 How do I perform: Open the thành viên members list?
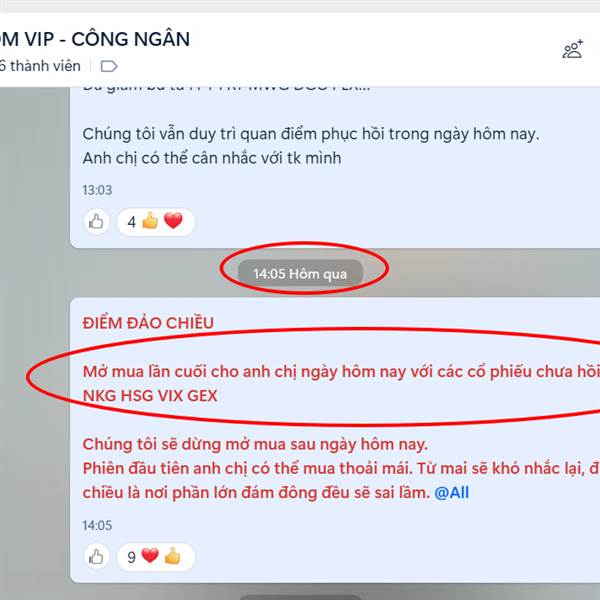point(40,66)
